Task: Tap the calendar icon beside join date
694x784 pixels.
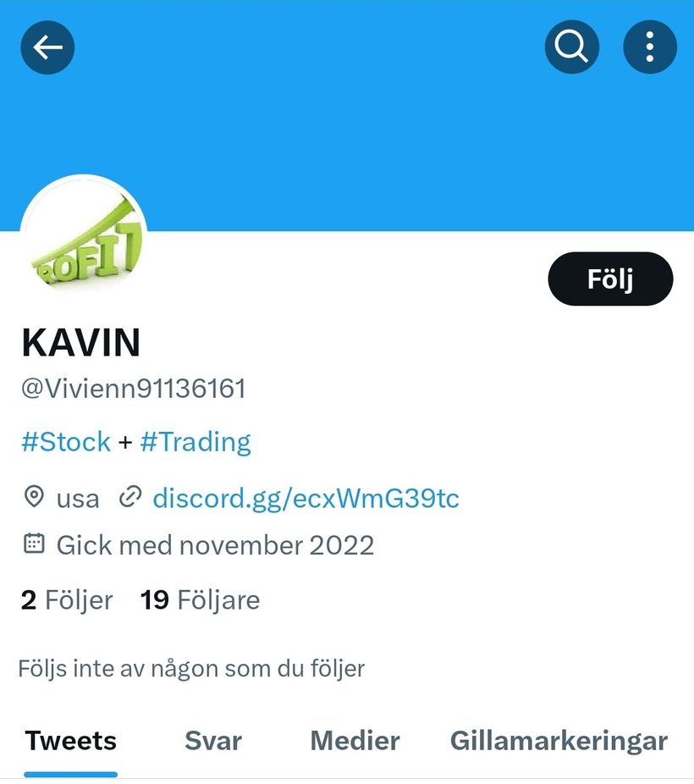Action: click(34, 544)
